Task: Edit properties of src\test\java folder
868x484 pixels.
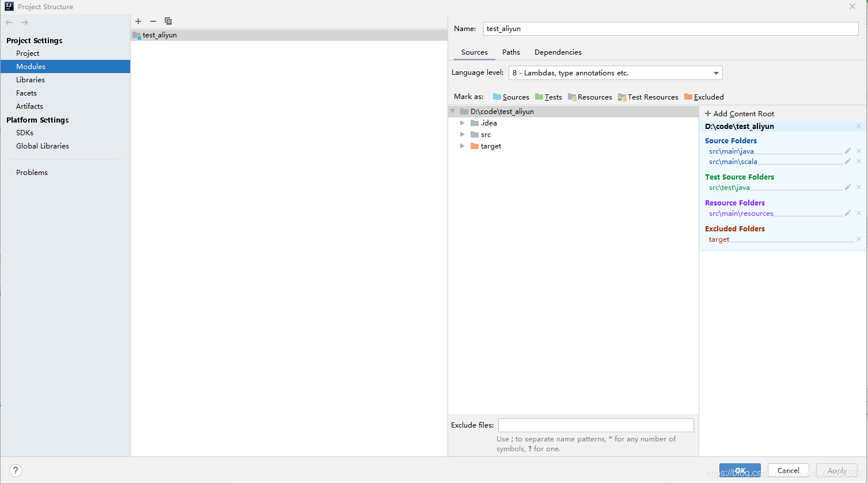Action: [x=848, y=187]
